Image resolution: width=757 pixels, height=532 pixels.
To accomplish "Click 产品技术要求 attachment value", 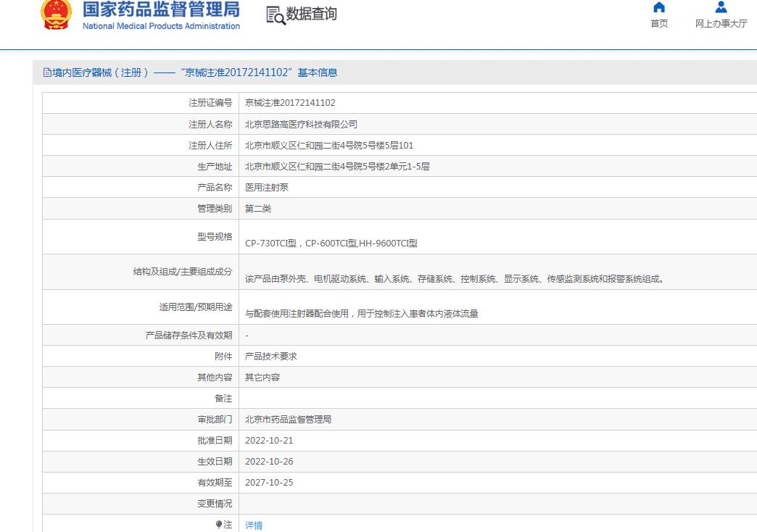I will (271, 357).
